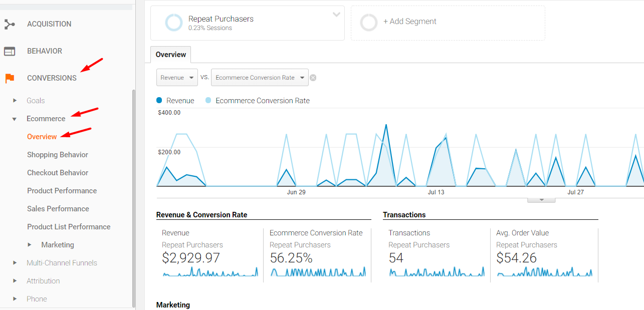Collapse the Ecommerce tree item
This screenshot has height=310, width=644.
[x=15, y=119]
